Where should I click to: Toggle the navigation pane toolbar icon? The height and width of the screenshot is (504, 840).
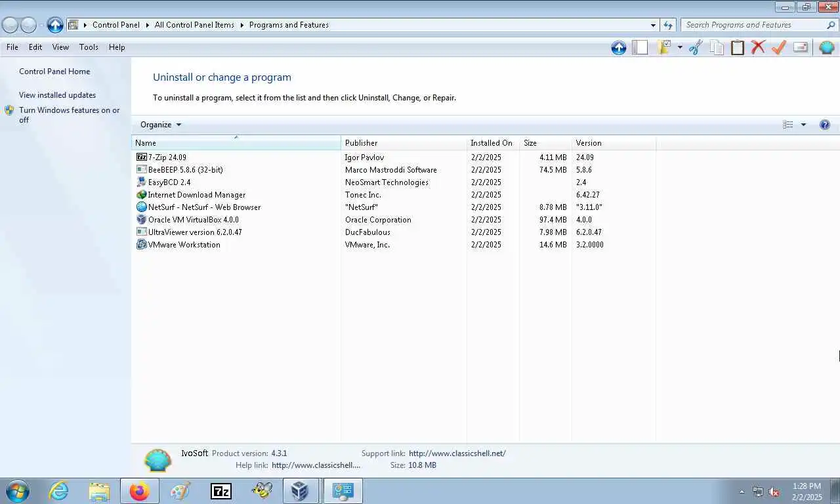click(640, 47)
